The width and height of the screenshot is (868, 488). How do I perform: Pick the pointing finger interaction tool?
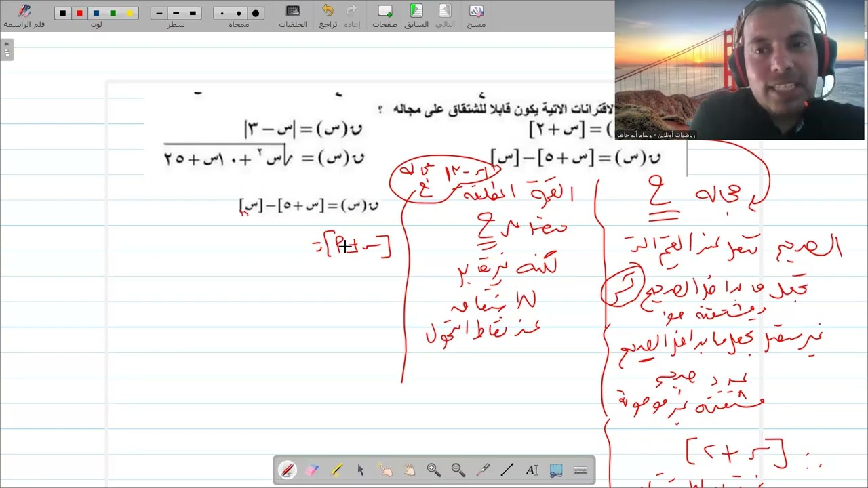(384, 470)
